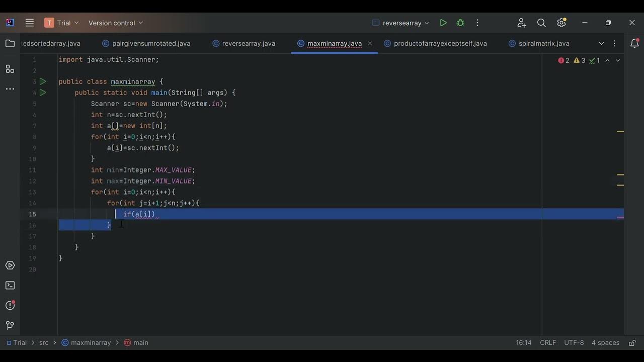This screenshot has width=644, height=362.
Task: Show hidden editor tabs chevron
Action: point(601,44)
